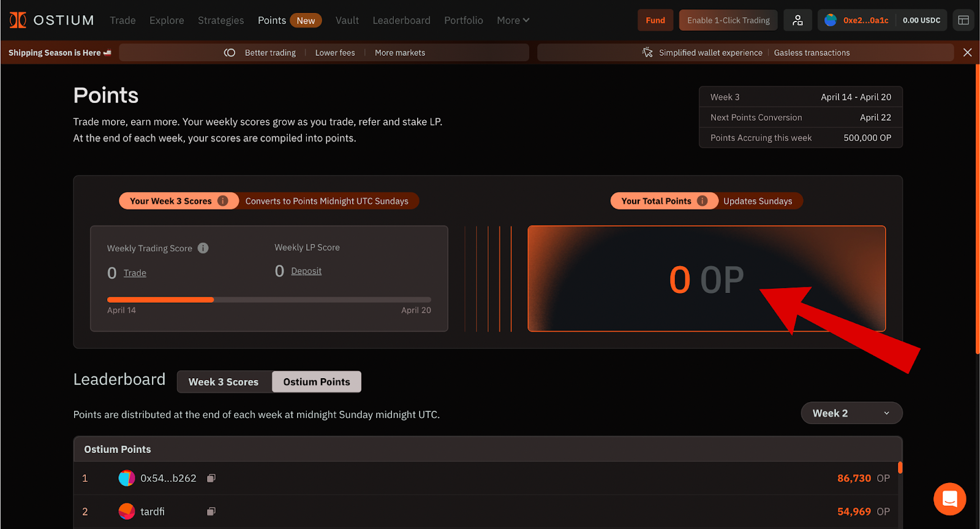Open the Week 2 dropdown

click(851, 413)
